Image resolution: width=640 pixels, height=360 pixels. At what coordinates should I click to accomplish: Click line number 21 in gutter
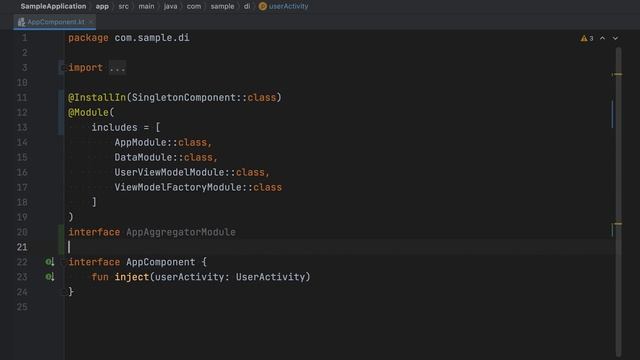tap(22, 247)
